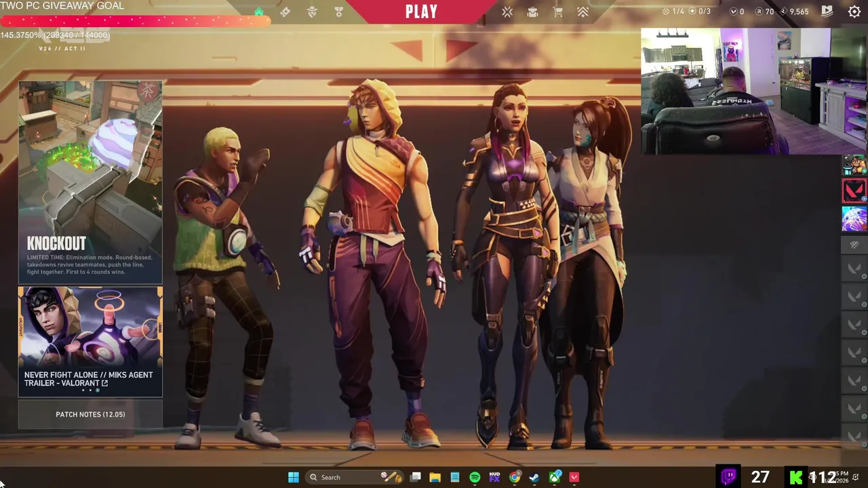Open Google Chrome from the taskbar
868x488 pixels.
[515, 477]
